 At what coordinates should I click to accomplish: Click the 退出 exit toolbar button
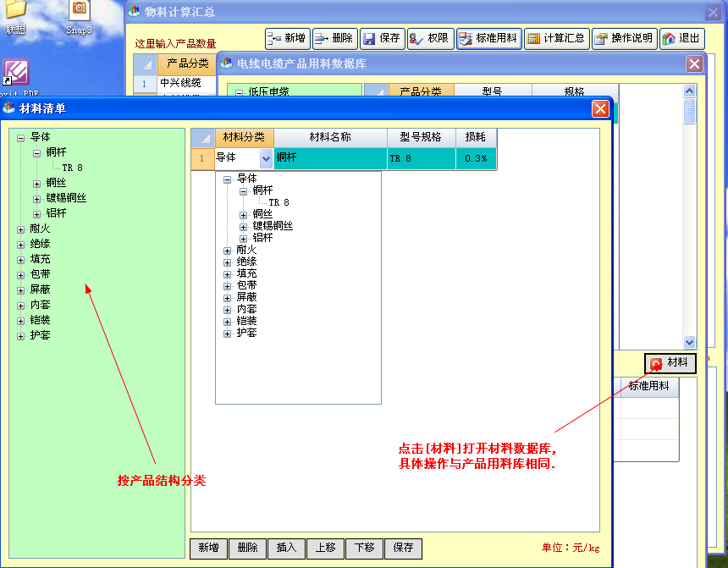click(x=681, y=38)
